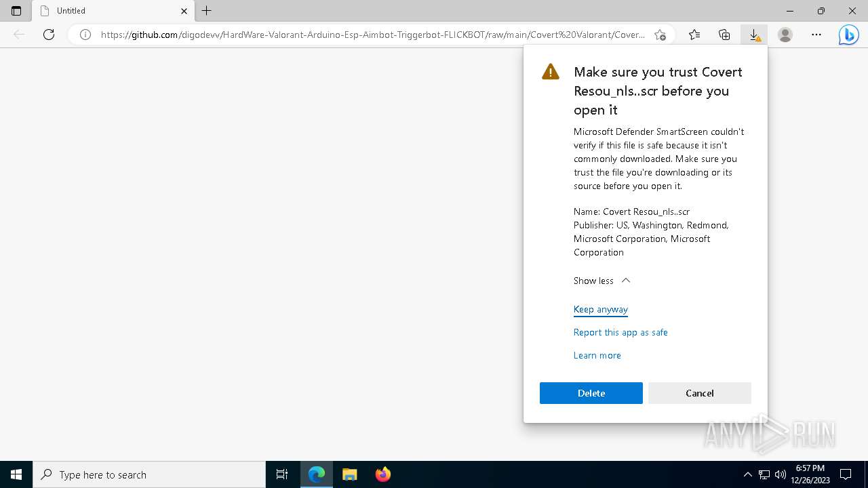
Task: Cancel the SmartScreen dialog
Action: coord(700,393)
